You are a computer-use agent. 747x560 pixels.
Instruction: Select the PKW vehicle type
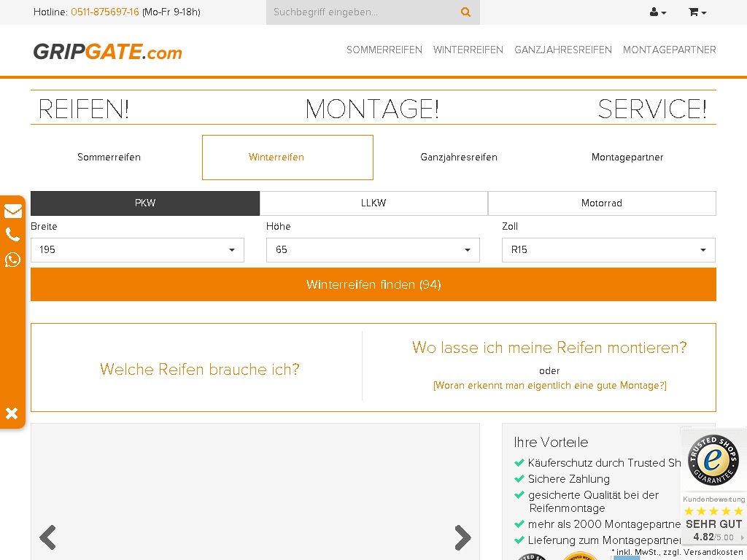[x=145, y=203]
